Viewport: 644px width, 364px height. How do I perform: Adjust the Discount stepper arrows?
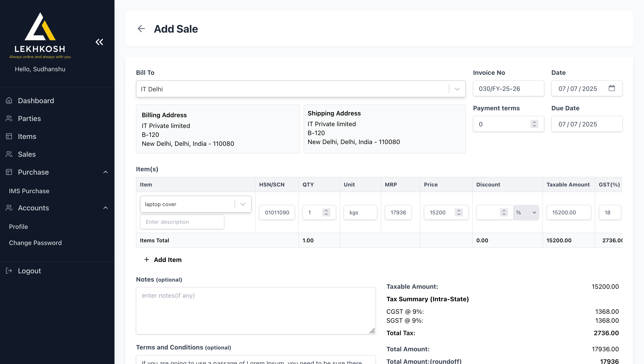click(x=504, y=212)
